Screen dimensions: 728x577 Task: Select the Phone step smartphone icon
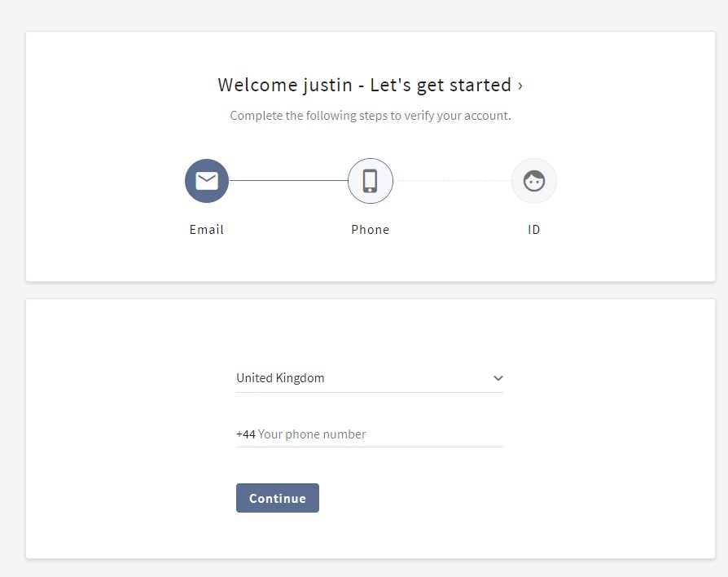(x=371, y=181)
